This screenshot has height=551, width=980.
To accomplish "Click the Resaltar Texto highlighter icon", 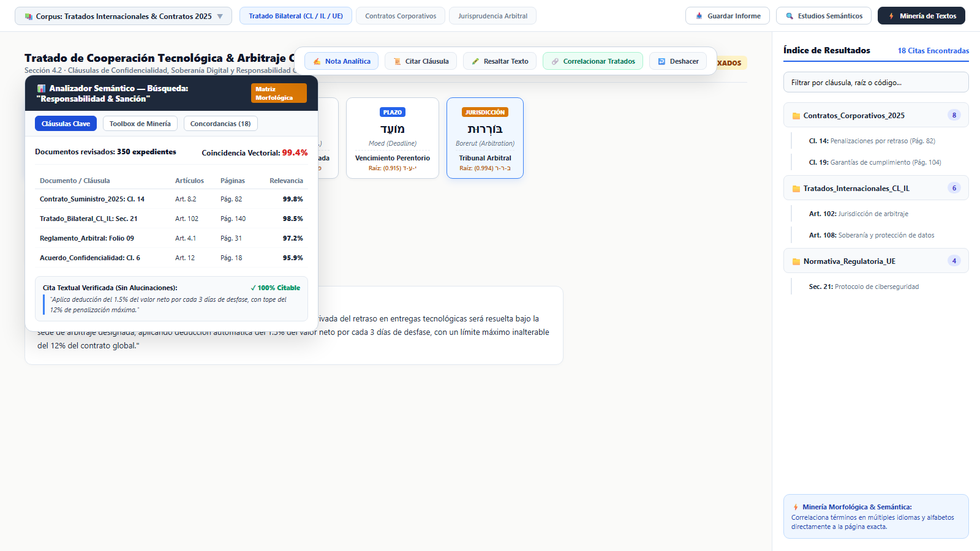I will coord(475,61).
